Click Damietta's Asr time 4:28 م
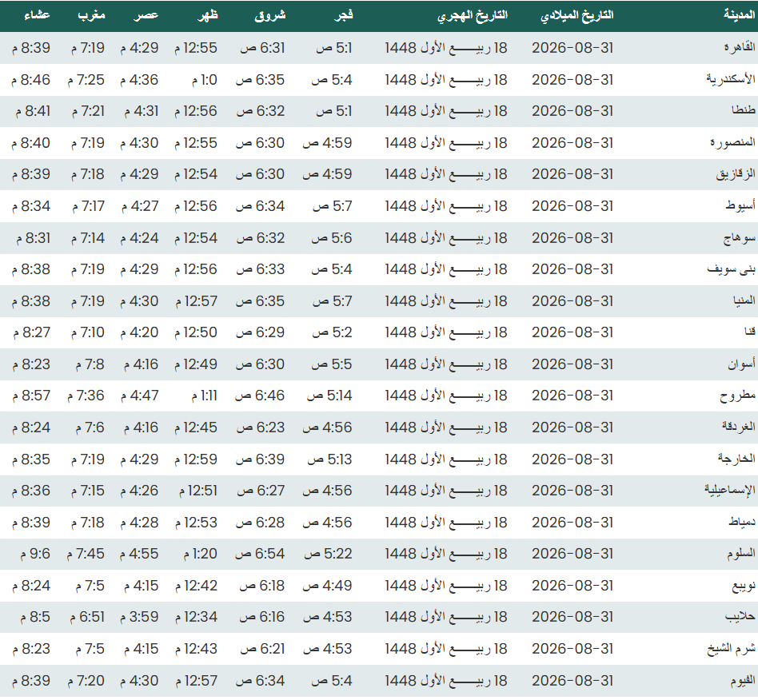The image size is (758, 700). coord(139,523)
